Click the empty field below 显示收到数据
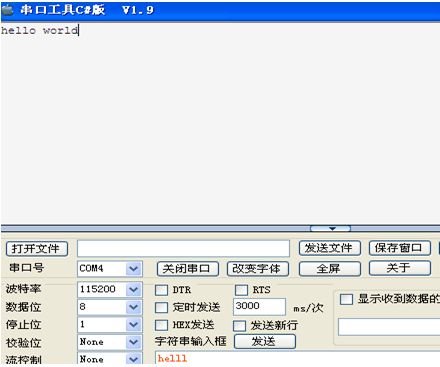 [x=389, y=327]
